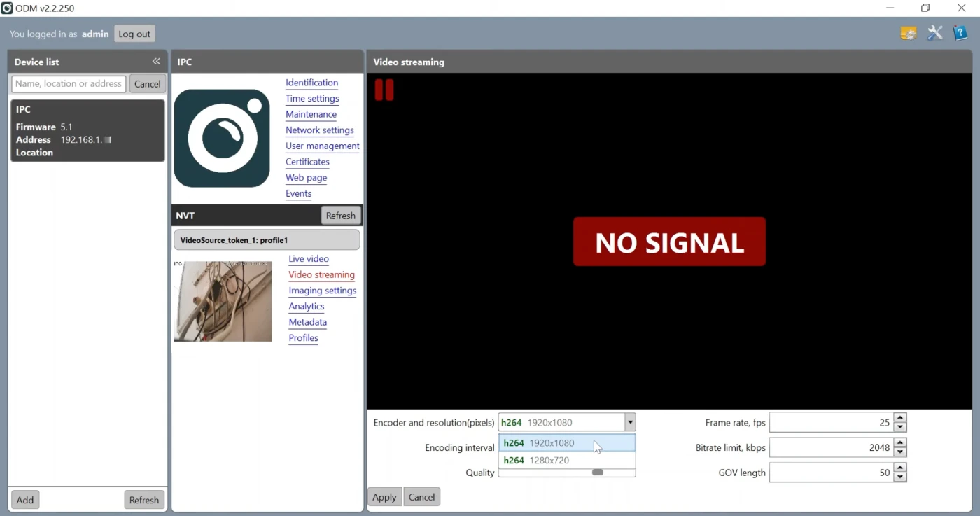Screen dimensions: 980x516
Task: Open Network settings link
Action: [319, 130]
